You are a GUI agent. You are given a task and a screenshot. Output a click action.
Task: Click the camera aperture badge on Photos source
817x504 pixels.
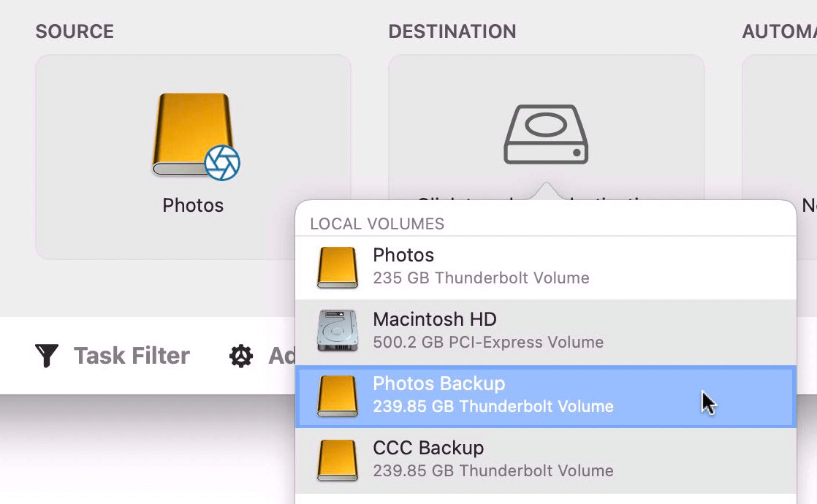(221, 162)
